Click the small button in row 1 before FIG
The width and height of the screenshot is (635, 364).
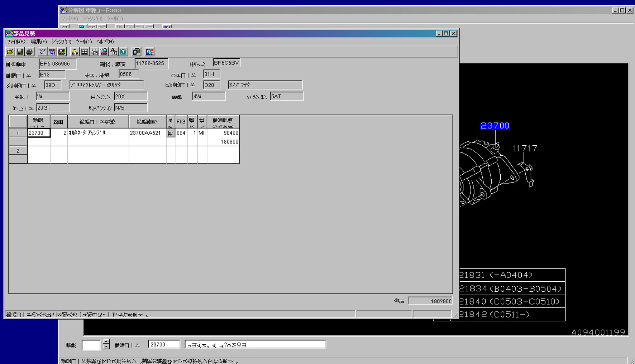click(171, 133)
